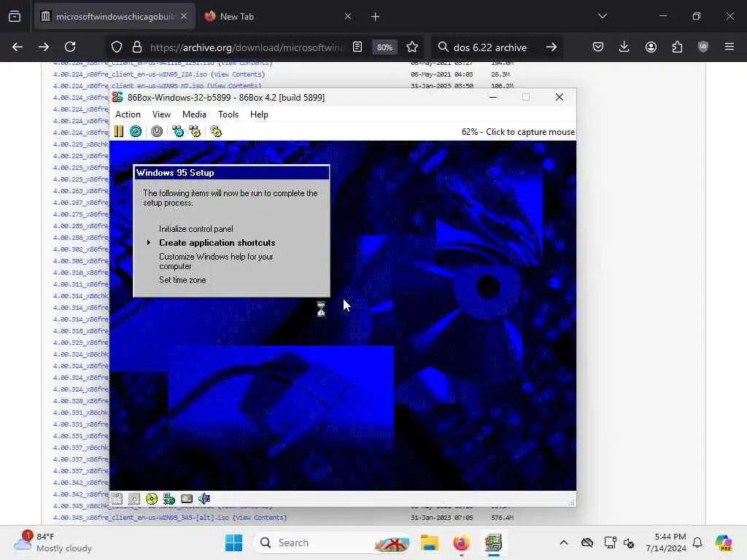Open the Media menu in 86Box
Viewport: 747px width, 560px height.
(194, 114)
